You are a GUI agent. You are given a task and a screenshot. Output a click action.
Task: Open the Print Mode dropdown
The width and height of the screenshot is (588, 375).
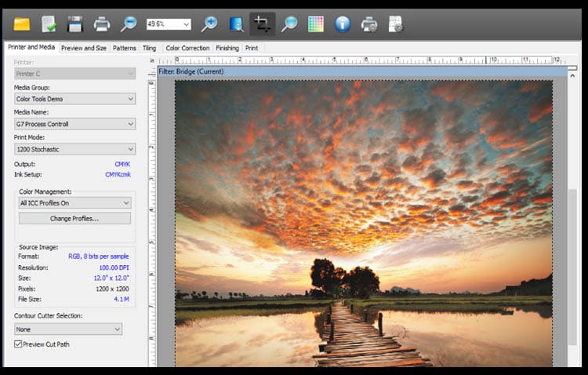(x=74, y=149)
